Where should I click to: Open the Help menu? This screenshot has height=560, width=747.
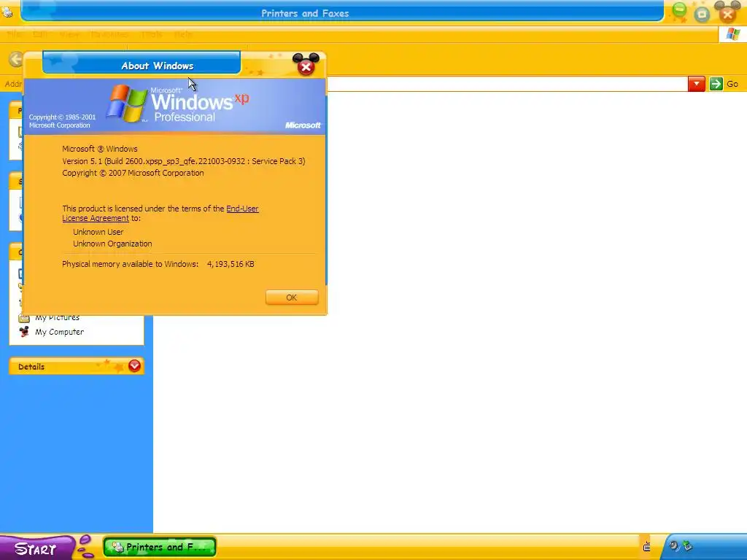(x=183, y=34)
